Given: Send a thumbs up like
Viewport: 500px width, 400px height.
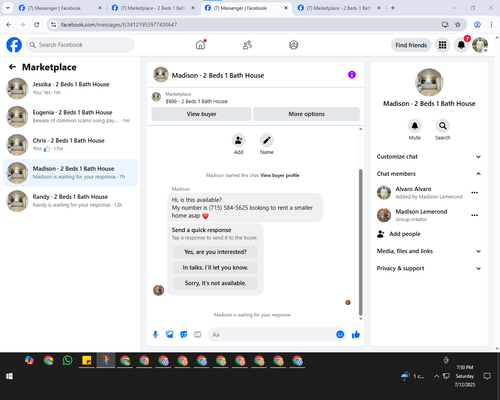Looking at the screenshot, I should click(x=356, y=334).
